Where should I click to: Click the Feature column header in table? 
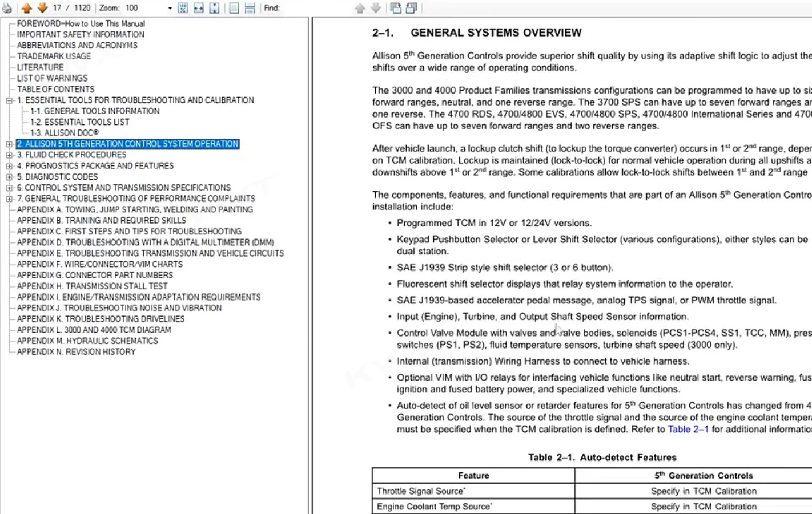[x=473, y=476]
